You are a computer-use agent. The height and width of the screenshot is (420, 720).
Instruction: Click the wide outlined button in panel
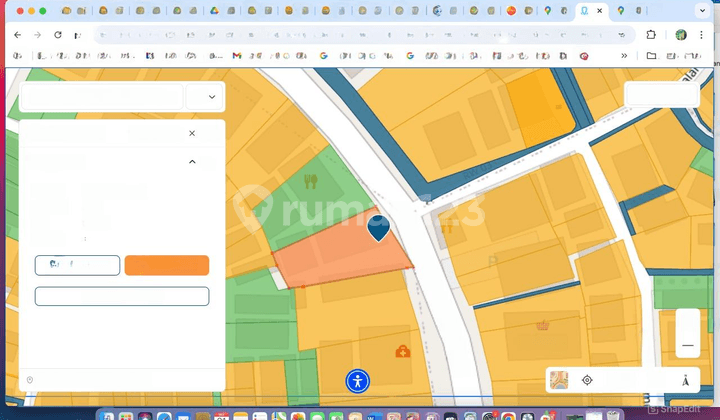click(122, 296)
